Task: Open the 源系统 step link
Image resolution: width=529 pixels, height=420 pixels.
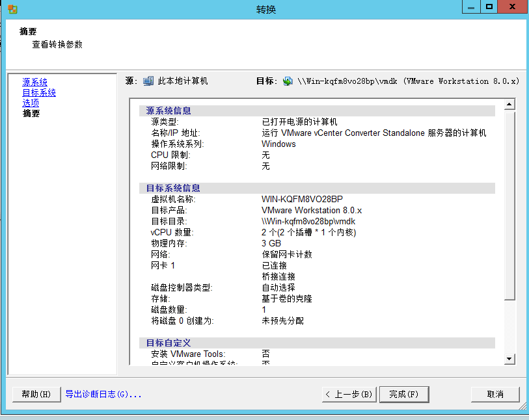Action: 34,82
